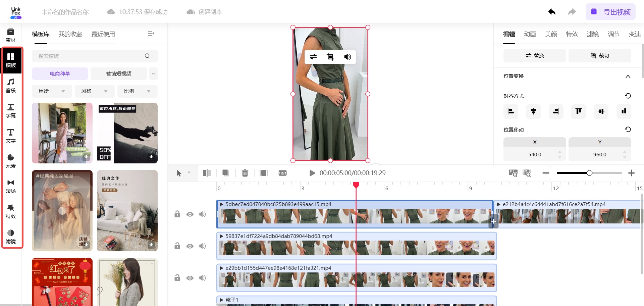Open the 滤镜 filters sidebar panel

[11, 237]
